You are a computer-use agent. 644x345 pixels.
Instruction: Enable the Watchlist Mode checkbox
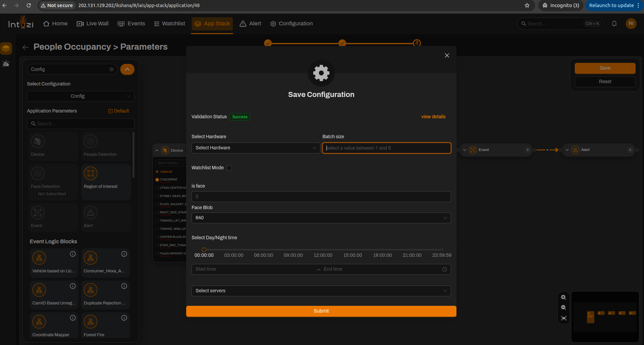click(229, 168)
